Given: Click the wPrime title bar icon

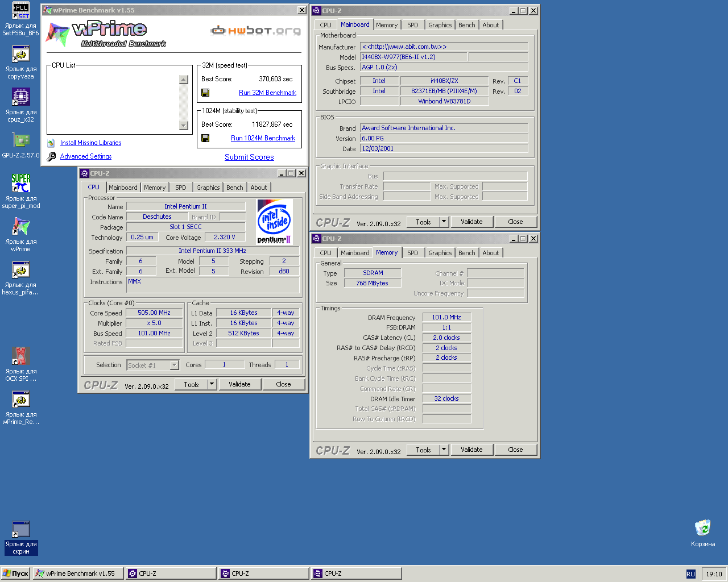Looking at the screenshot, I should point(48,10).
